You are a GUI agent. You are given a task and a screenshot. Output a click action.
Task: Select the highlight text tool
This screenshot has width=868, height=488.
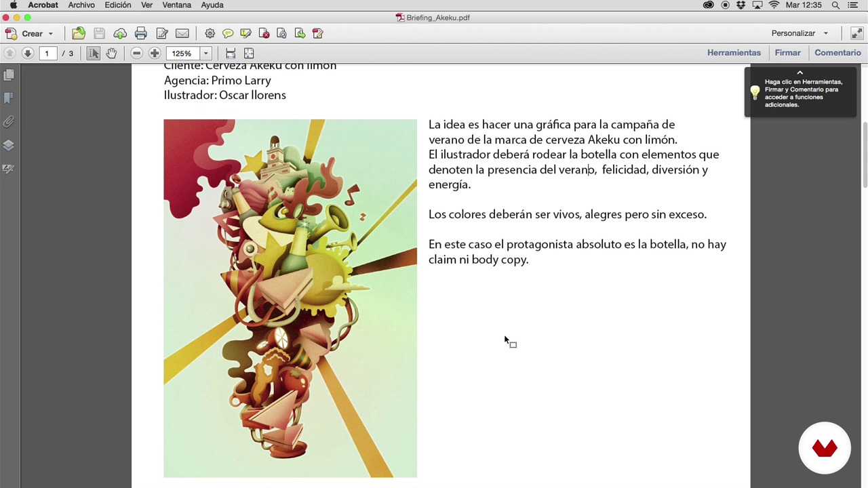tap(245, 33)
